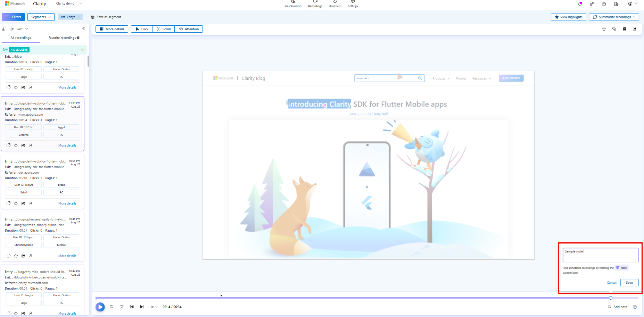Screen dimensions: 644x317
Task: Favorite the current recording with the star
Action: (x=604, y=29)
